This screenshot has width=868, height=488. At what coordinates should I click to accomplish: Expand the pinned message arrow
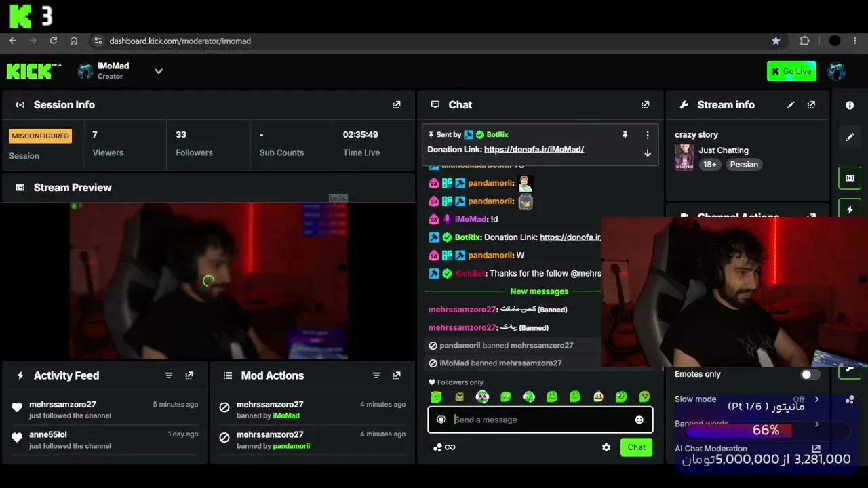[648, 153]
